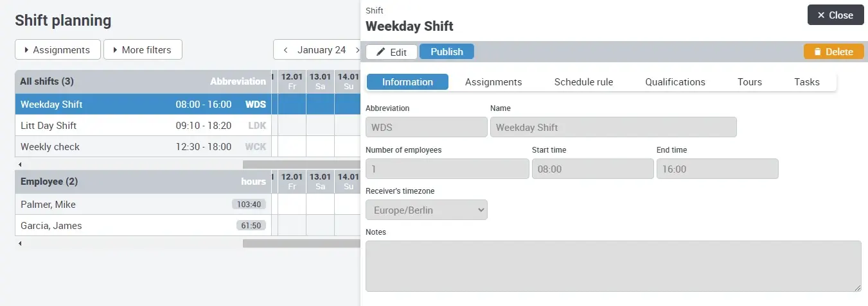Click the pencil Edit button
The width and height of the screenshot is (868, 306).
[x=391, y=52]
